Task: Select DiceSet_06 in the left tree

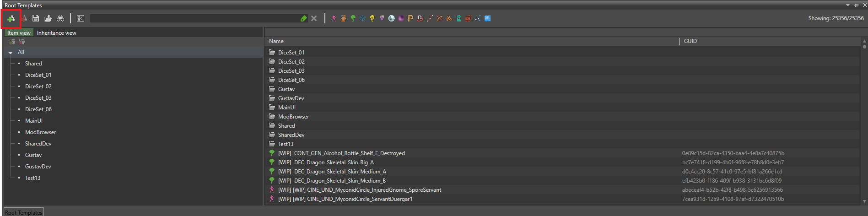Action: (38, 109)
